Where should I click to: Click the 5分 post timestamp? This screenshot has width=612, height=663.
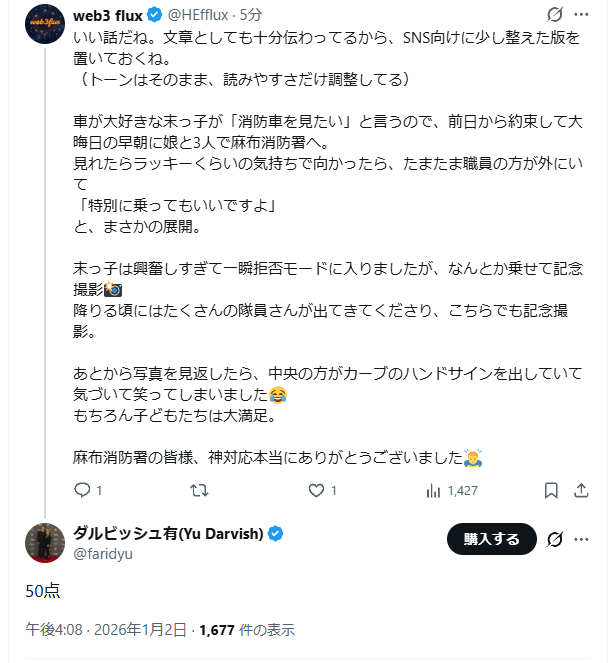tap(251, 15)
